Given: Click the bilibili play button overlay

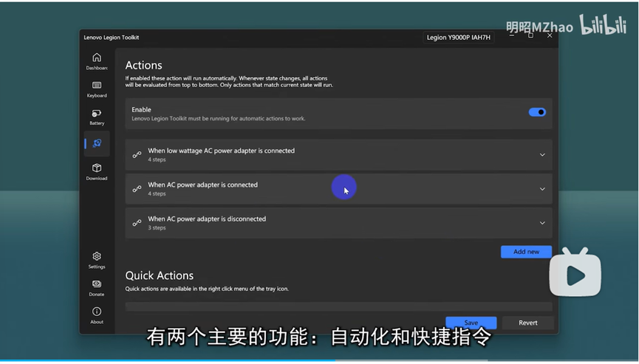Looking at the screenshot, I should click(x=575, y=272).
